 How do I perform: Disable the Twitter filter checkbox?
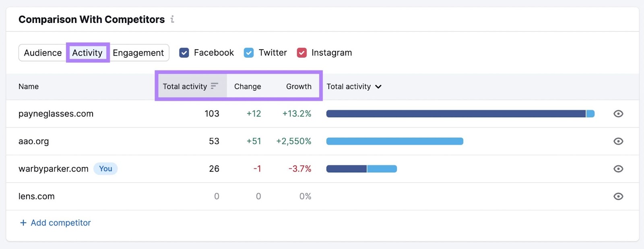click(x=249, y=52)
